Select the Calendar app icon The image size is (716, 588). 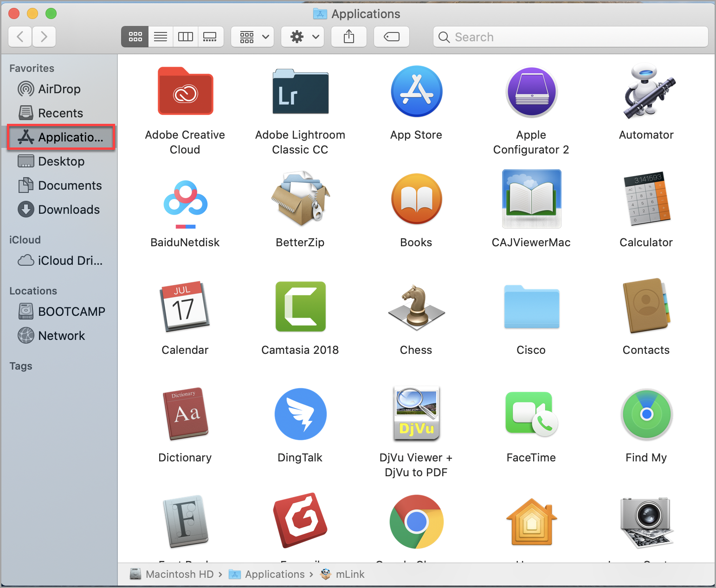point(185,307)
